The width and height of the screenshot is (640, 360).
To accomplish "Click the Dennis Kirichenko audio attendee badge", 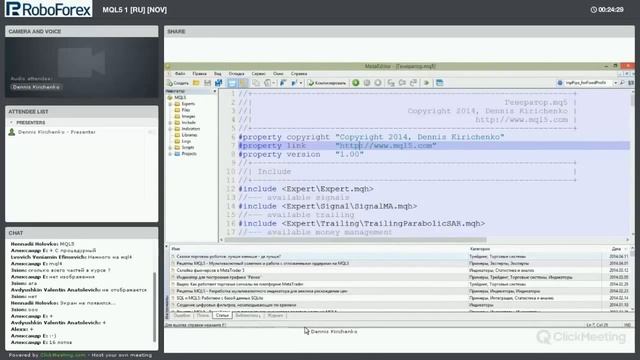I will click(36, 87).
